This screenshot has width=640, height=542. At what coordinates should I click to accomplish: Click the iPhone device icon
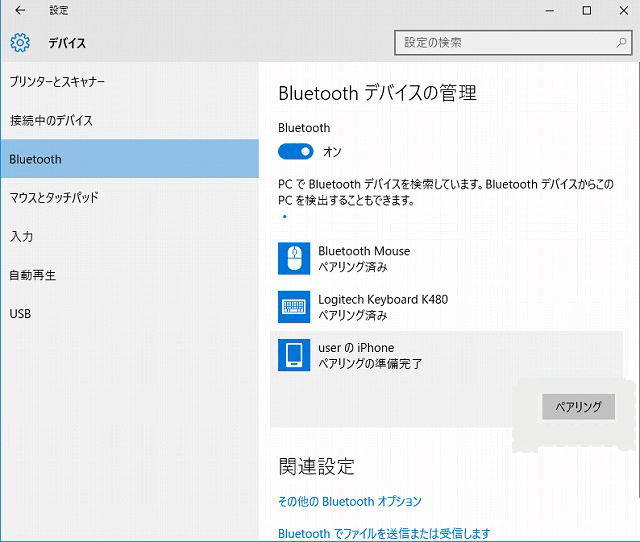(x=294, y=355)
